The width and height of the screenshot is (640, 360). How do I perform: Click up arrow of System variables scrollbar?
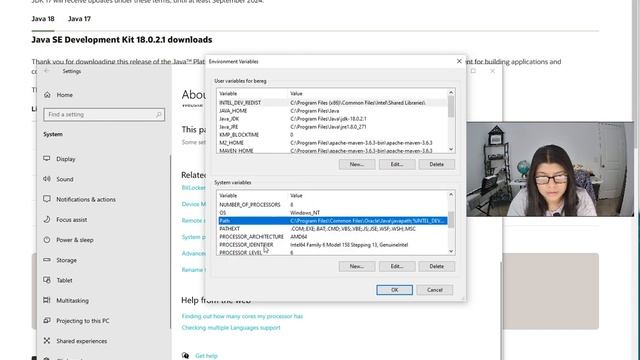[451, 195]
